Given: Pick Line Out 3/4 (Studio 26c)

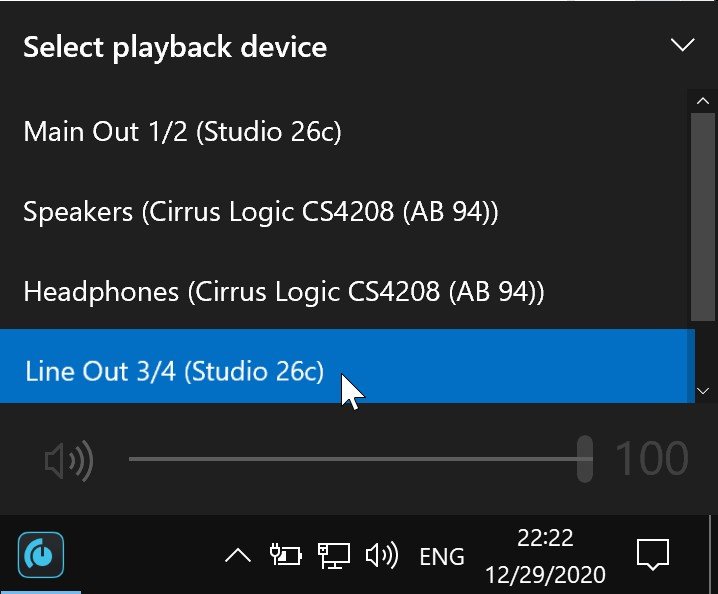Looking at the screenshot, I should (347, 366).
